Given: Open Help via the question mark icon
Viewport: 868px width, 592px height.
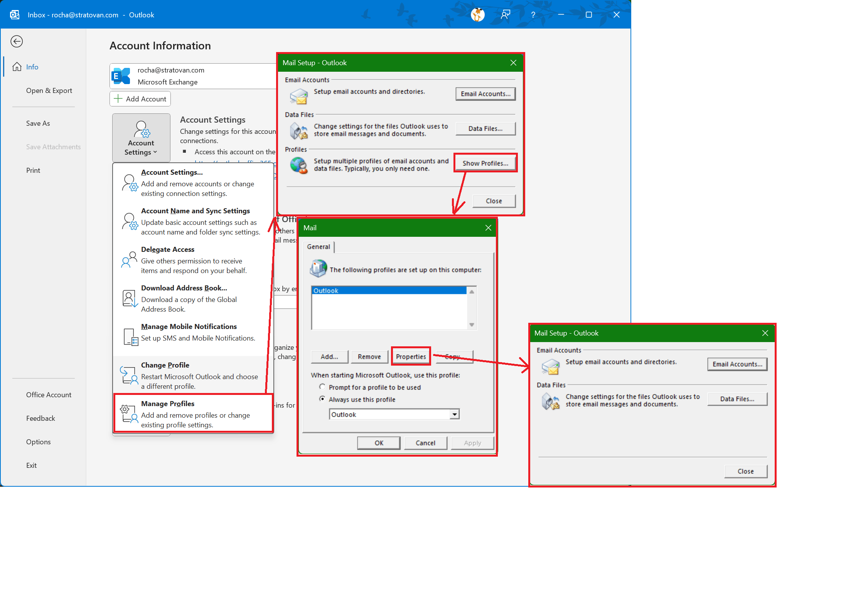Looking at the screenshot, I should click(533, 15).
